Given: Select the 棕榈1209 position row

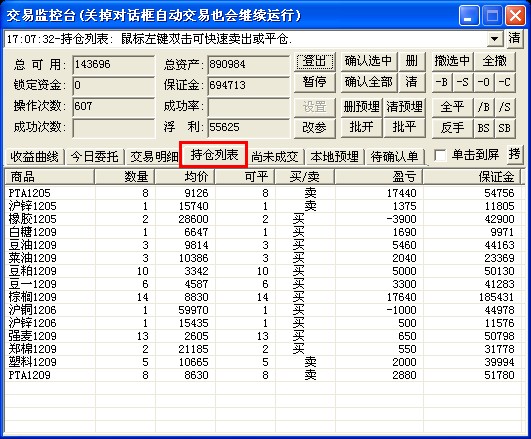Looking at the screenshot, I should tap(264, 297).
